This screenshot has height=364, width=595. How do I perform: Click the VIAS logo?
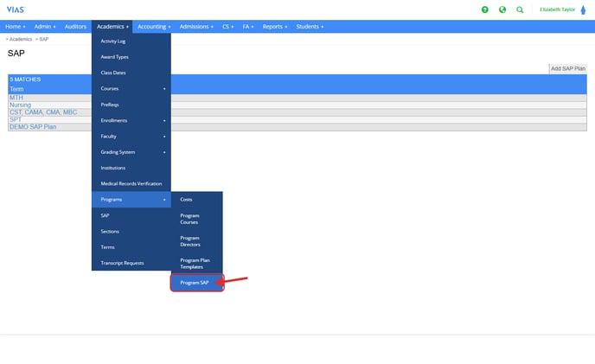[x=16, y=9]
